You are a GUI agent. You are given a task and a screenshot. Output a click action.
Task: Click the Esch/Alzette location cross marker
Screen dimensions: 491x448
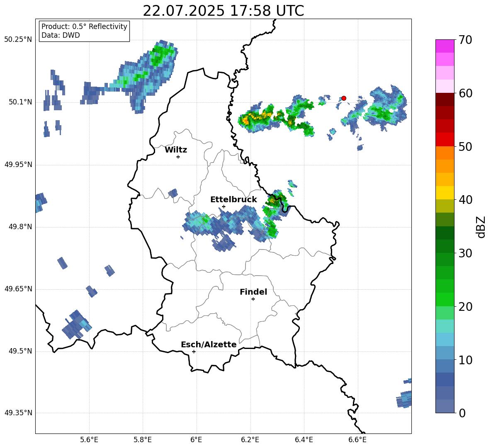[x=194, y=351]
